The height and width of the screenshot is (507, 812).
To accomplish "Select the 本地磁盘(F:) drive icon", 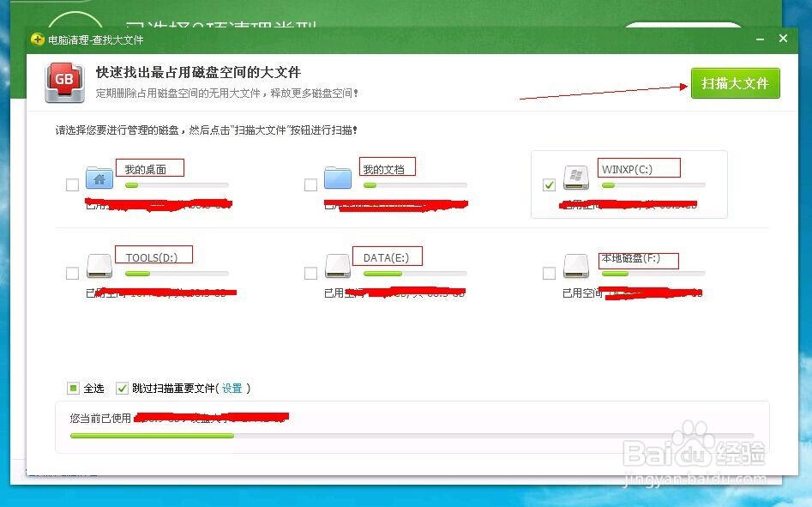I will [x=575, y=266].
